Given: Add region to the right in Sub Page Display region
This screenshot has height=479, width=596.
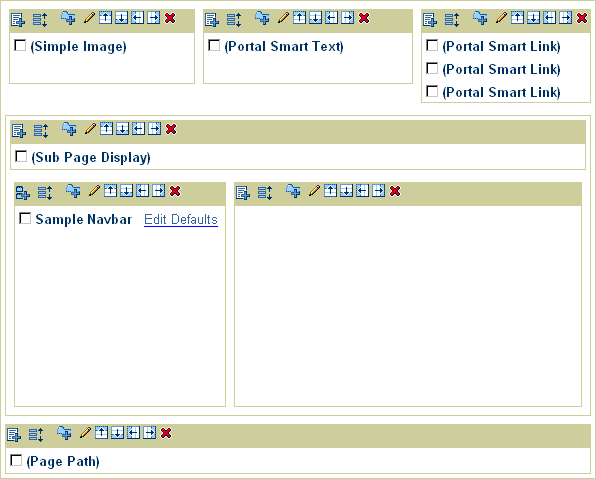Looking at the screenshot, I should coord(154,128).
